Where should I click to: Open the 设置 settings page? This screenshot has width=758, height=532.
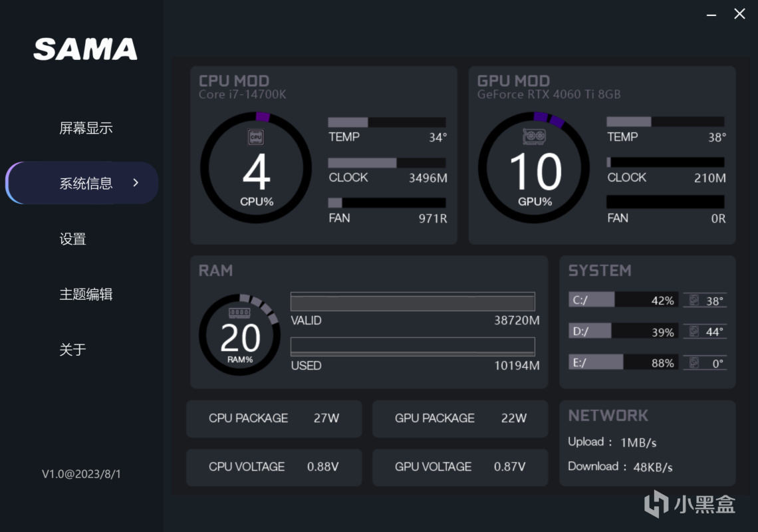(72, 239)
